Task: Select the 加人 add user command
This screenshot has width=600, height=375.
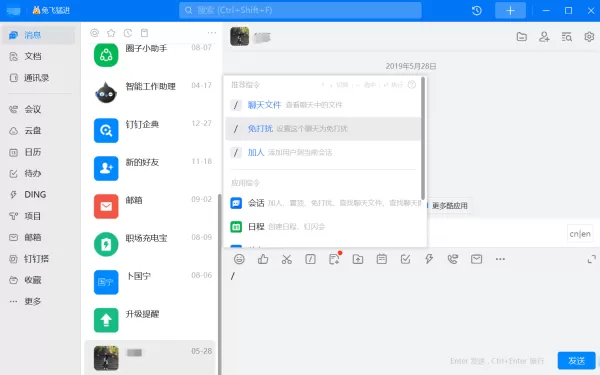Action: coord(323,152)
